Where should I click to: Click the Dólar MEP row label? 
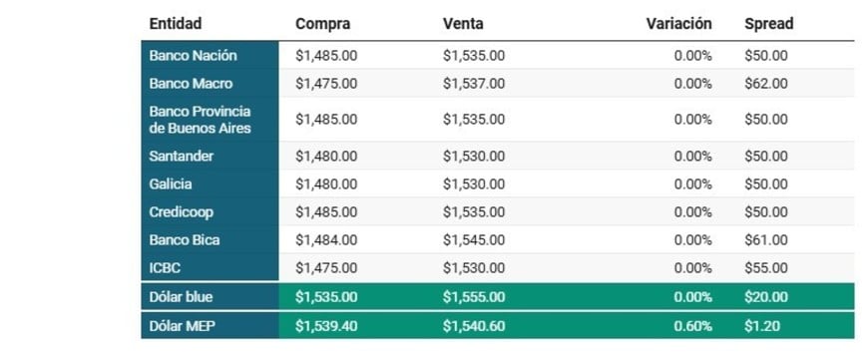[183, 326]
